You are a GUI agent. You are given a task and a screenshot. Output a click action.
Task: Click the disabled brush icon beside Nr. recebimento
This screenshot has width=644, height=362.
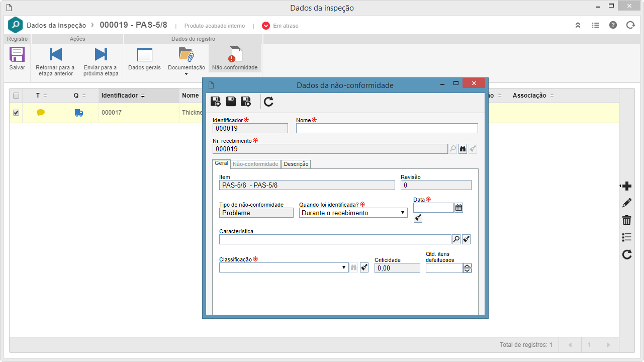[x=473, y=149]
